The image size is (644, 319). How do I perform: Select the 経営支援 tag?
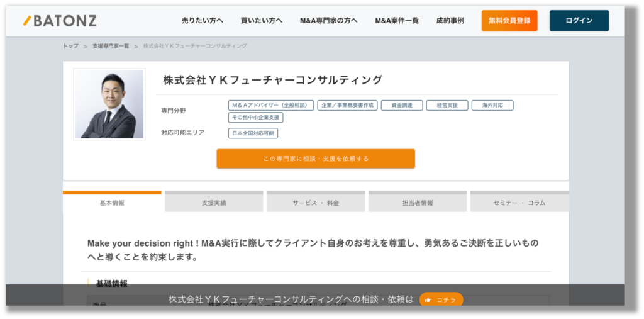point(447,105)
